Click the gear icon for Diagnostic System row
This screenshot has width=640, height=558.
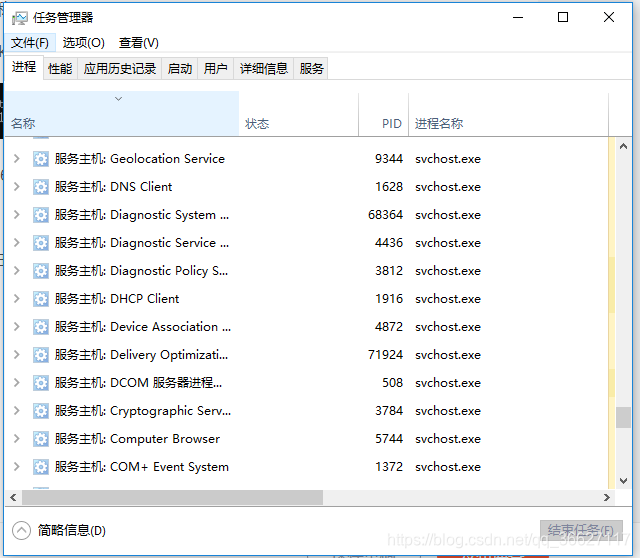point(40,215)
